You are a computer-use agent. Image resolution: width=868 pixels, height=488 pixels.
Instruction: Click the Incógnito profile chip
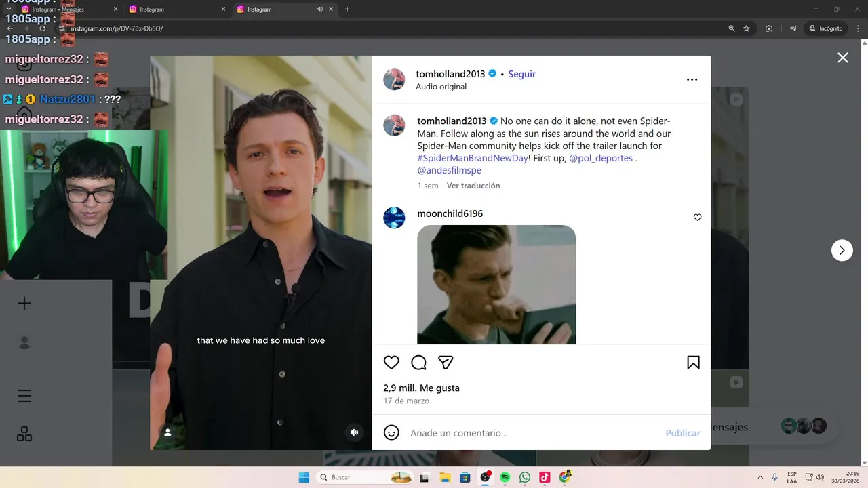[x=825, y=28]
